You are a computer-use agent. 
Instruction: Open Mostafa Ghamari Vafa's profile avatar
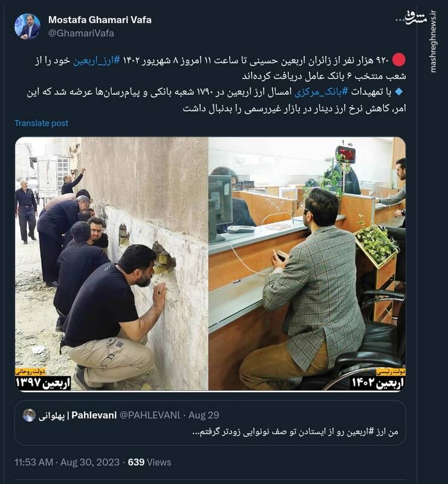27,26
